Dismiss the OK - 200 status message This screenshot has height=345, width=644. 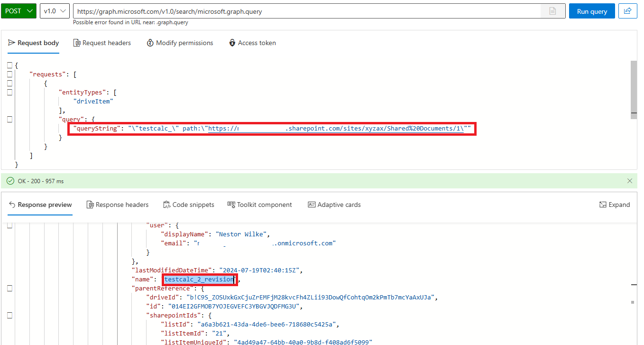(x=630, y=181)
